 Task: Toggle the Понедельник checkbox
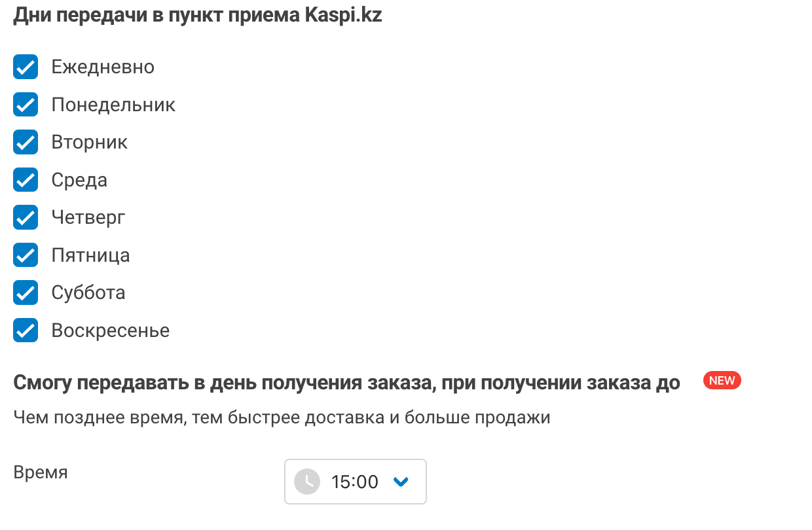[x=26, y=105]
